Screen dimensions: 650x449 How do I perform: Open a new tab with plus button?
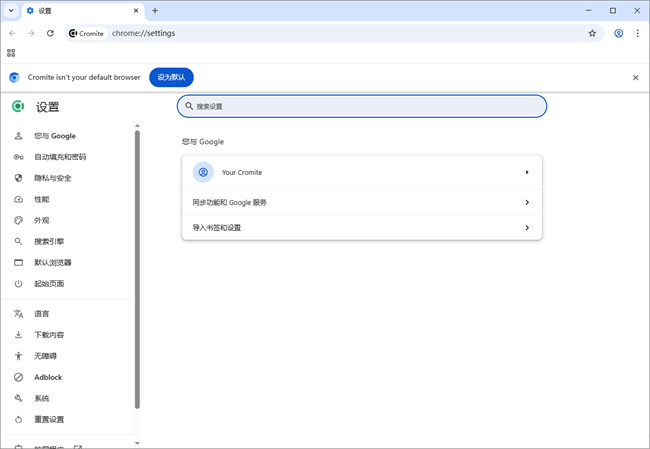[155, 11]
